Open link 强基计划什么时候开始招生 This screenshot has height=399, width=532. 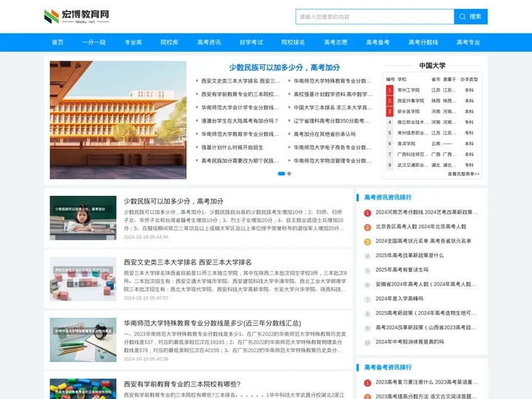[x=232, y=147]
